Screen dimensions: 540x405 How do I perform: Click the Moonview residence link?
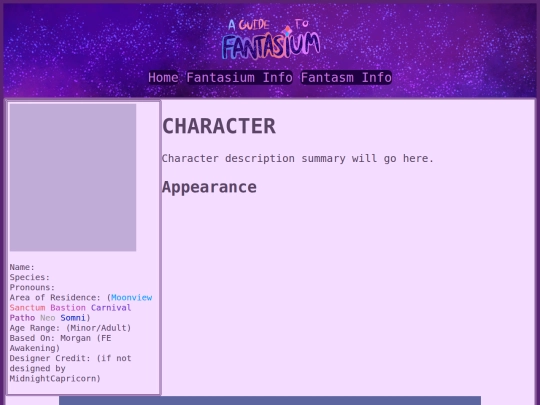132,298
